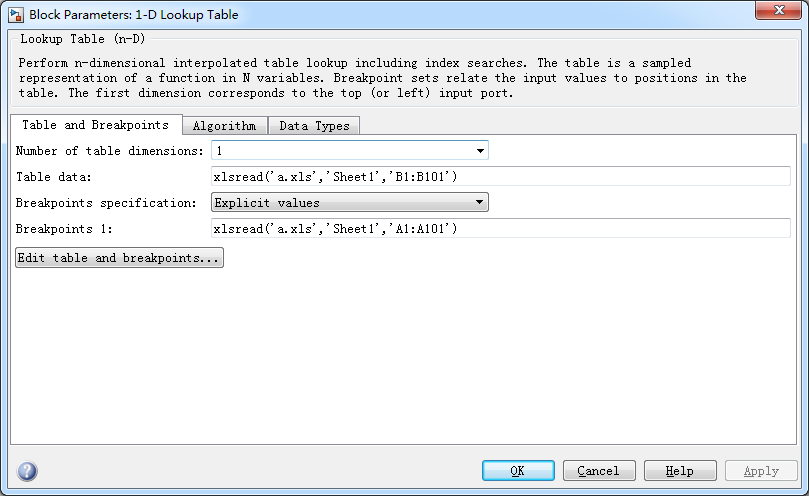
Task: Click the greyed-out Apply button
Action: click(x=761, y=471)
